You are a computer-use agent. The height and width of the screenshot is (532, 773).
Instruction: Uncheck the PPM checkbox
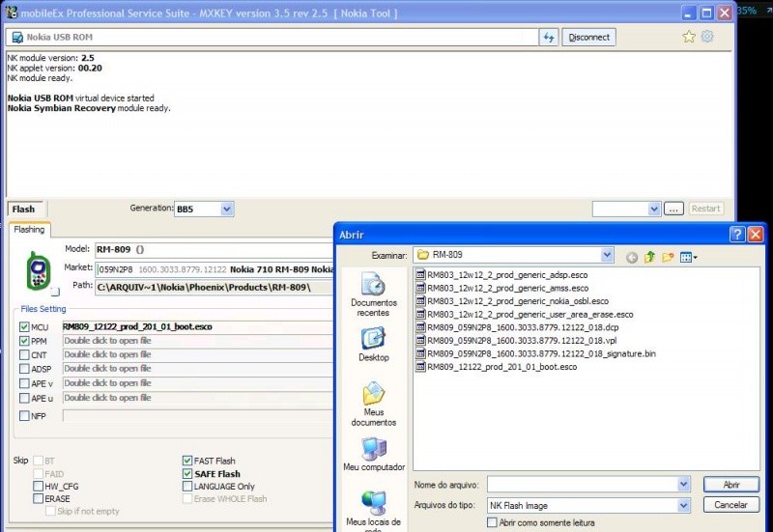(x=24, y=341)
